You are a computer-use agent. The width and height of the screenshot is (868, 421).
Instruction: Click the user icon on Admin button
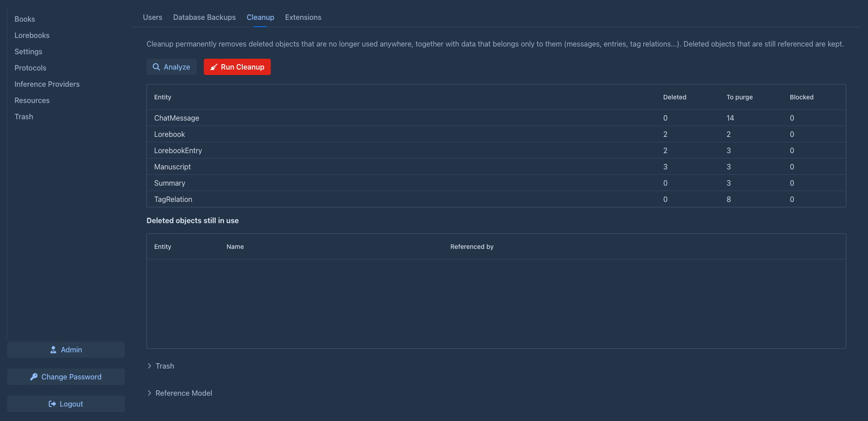point(53,350)
